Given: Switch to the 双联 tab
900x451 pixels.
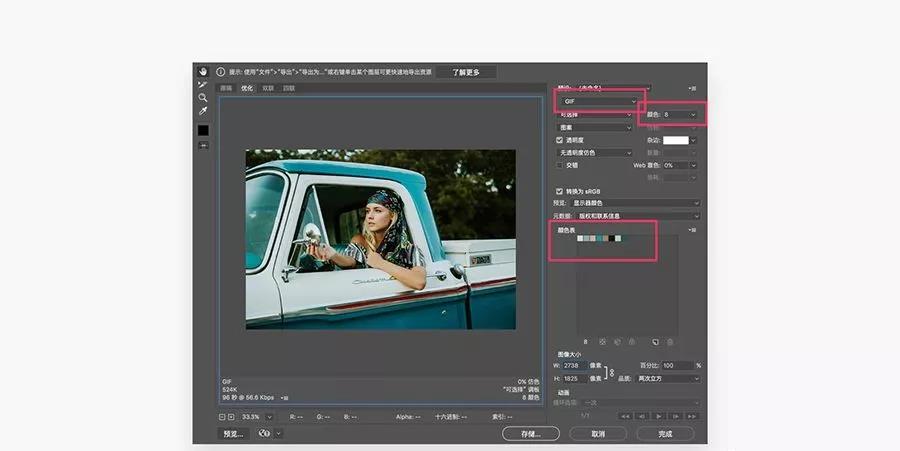Looking at the screenshot, I should [268, 89].
